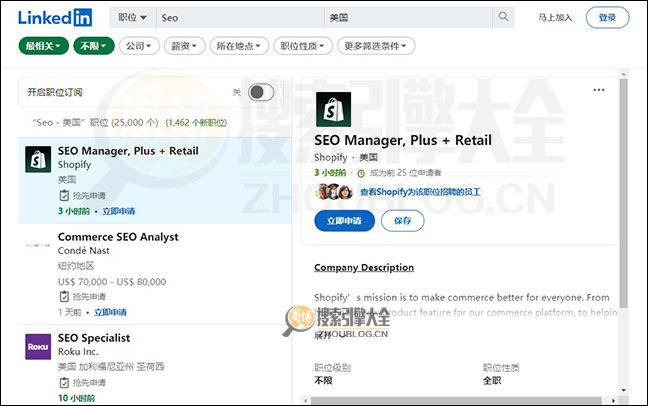This screenshot has width=648, height=406.
Task: Open the 职位性质 filter dropdown
Action: click(303, 46)
